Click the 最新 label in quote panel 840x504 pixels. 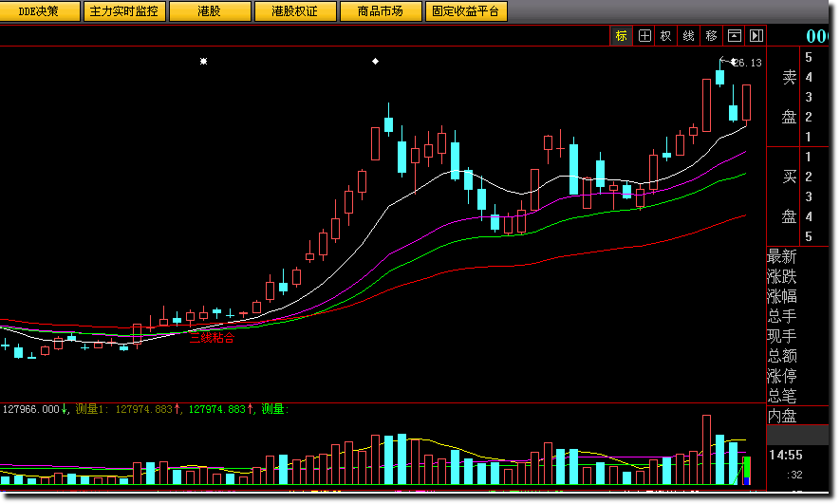[782, 256]
